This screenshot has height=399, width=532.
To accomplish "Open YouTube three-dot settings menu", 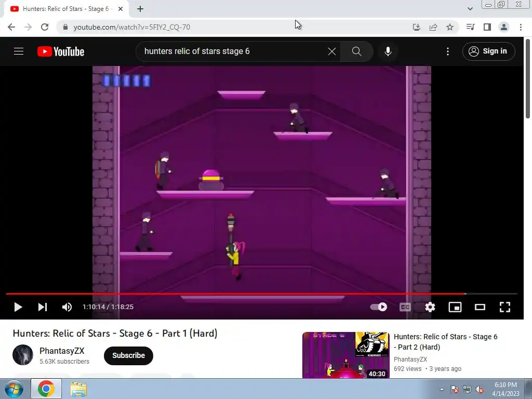I will [448, 51].
